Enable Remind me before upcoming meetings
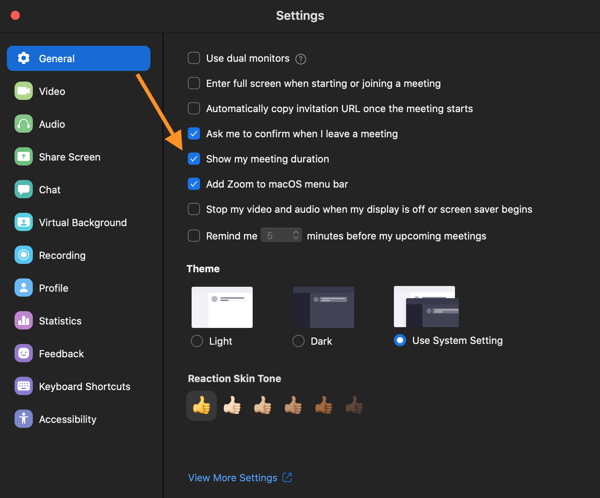The height and width of the screenshot is (498, 600). tap(194, 235)
